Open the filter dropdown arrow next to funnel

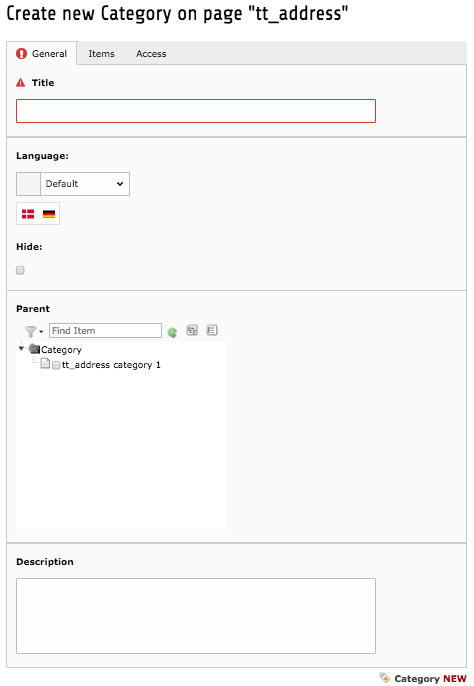[41, 332]
